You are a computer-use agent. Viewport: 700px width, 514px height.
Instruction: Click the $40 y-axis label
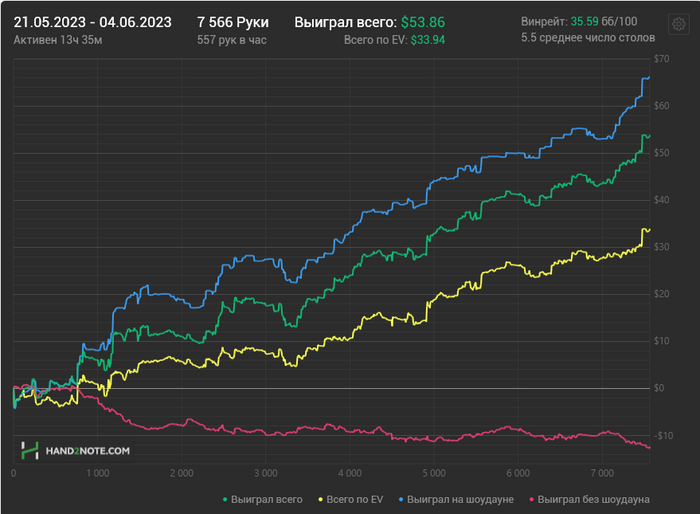(x=662, y=200)
